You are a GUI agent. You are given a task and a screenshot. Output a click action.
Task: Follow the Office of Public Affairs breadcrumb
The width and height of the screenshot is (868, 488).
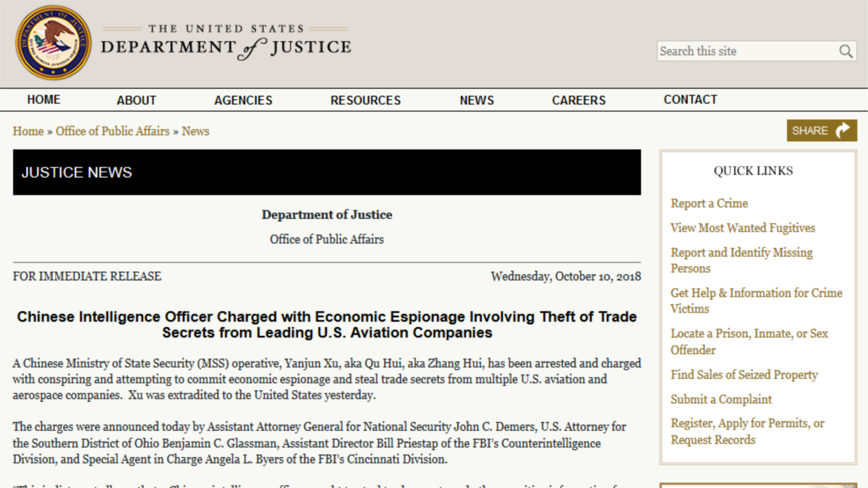tap(113, 131)
